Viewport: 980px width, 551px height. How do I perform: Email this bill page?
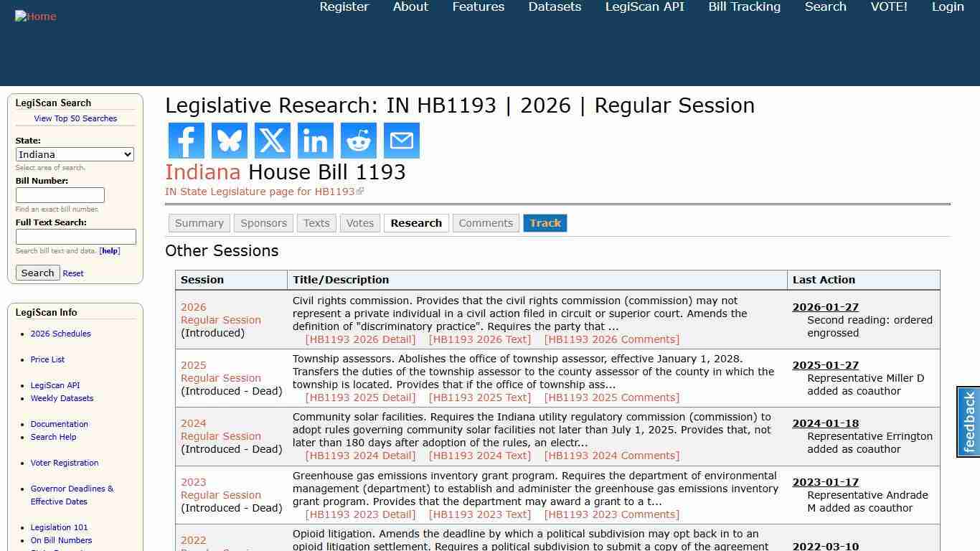[401, 140]
